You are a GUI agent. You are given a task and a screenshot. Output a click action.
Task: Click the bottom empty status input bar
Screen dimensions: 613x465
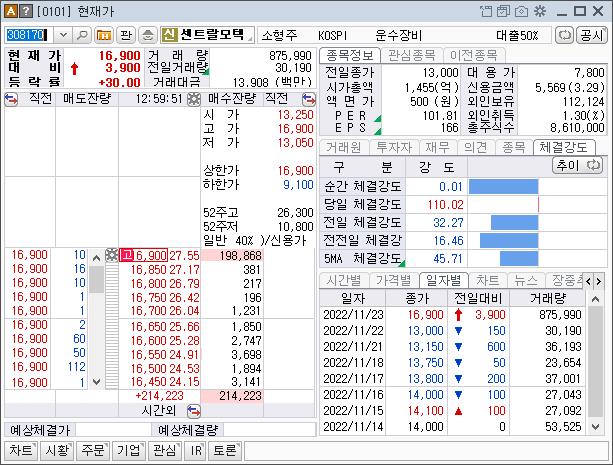[426, 451]
